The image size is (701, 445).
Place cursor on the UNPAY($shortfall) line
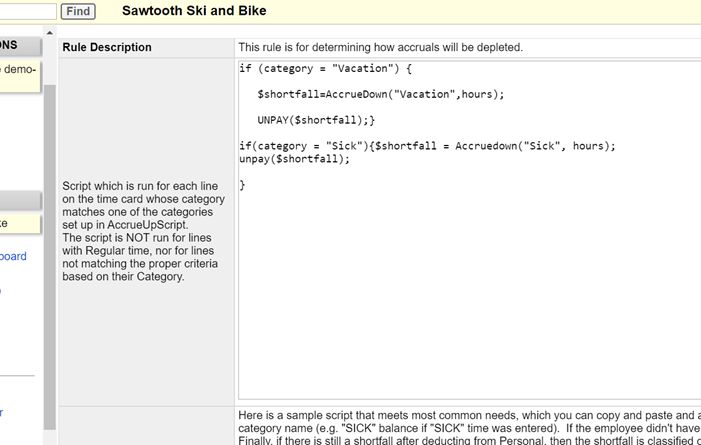(x=316, y=120)
